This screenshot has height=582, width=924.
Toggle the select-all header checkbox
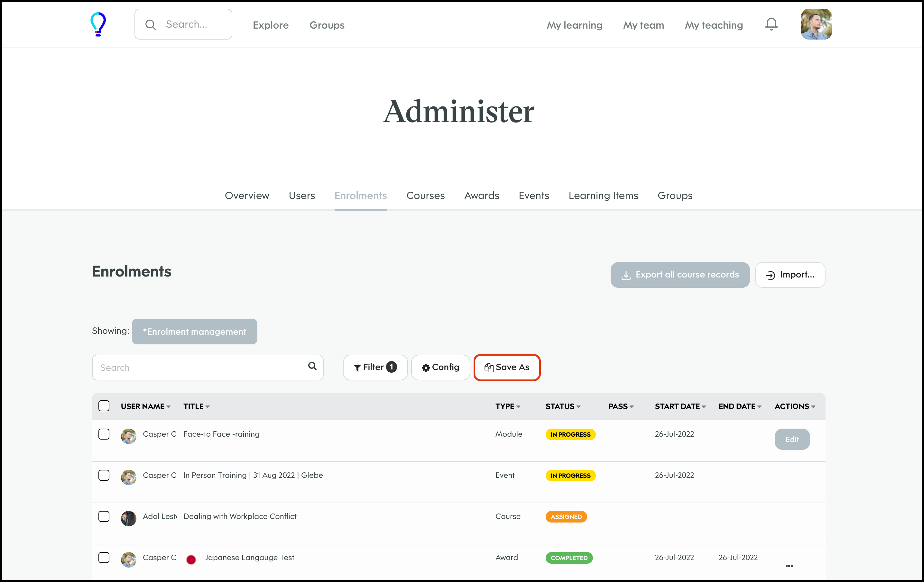104,406
